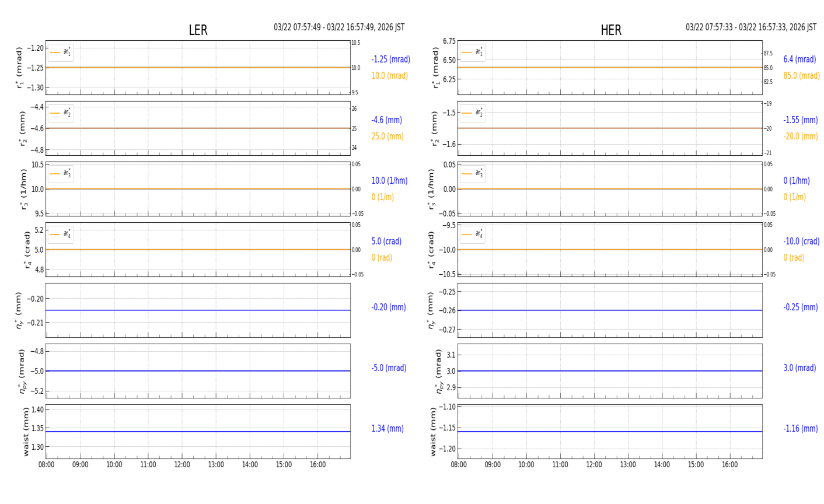Click the orange 10.0 (mrad) value
824x504 pixels.
pyautogui.click(x=390, y=76)
